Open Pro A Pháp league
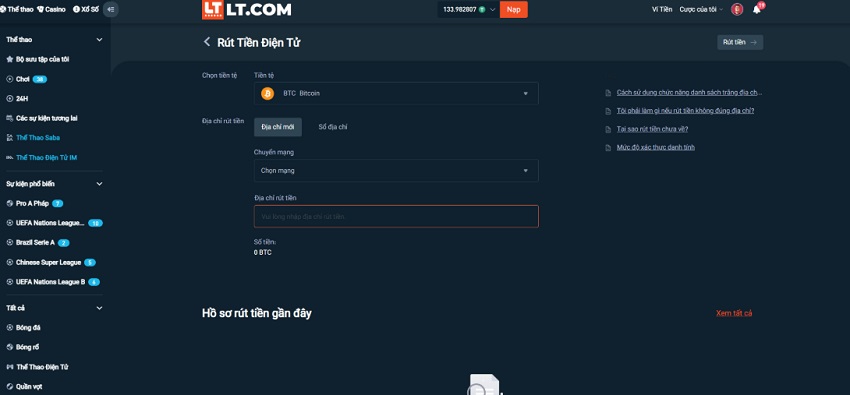The image size is (850, 395). point(35,203)
